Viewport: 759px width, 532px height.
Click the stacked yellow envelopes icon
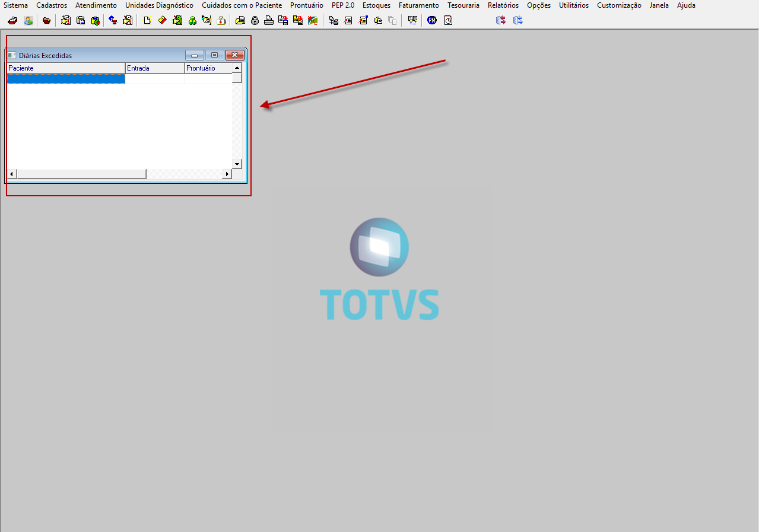[x=378, y=20]
